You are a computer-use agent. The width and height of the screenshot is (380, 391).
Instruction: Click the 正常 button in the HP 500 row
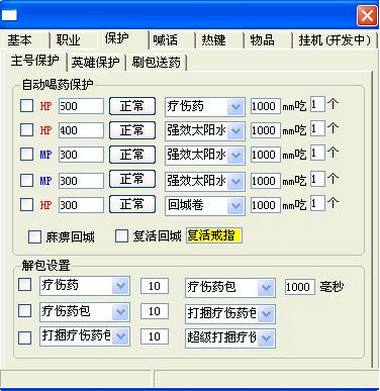click(132, 106)
